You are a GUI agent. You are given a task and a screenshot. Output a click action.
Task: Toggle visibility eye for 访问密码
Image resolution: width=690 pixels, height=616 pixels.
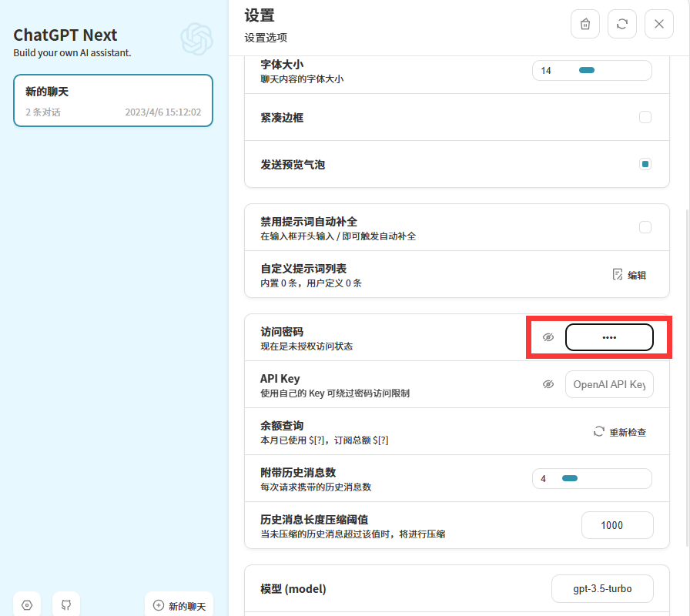(x=548, y=337)
